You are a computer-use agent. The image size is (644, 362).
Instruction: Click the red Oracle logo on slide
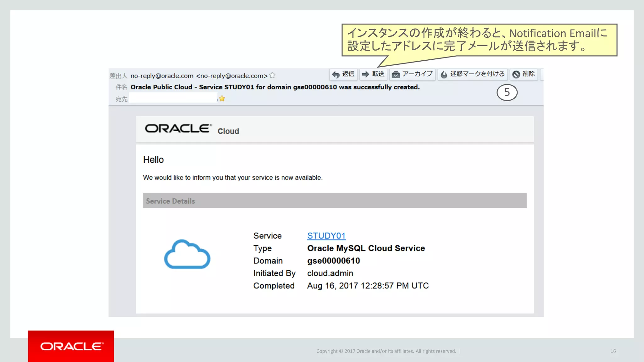point(71,346)
